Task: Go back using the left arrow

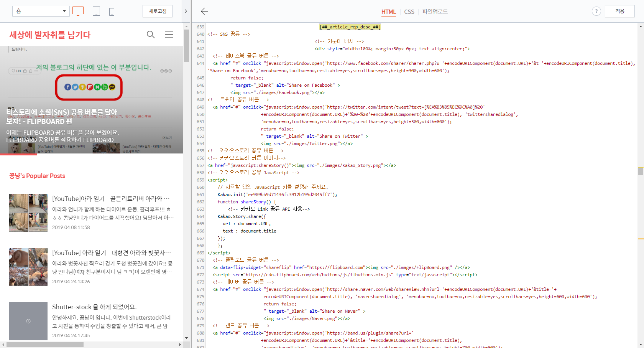Action: coord(205,11)
